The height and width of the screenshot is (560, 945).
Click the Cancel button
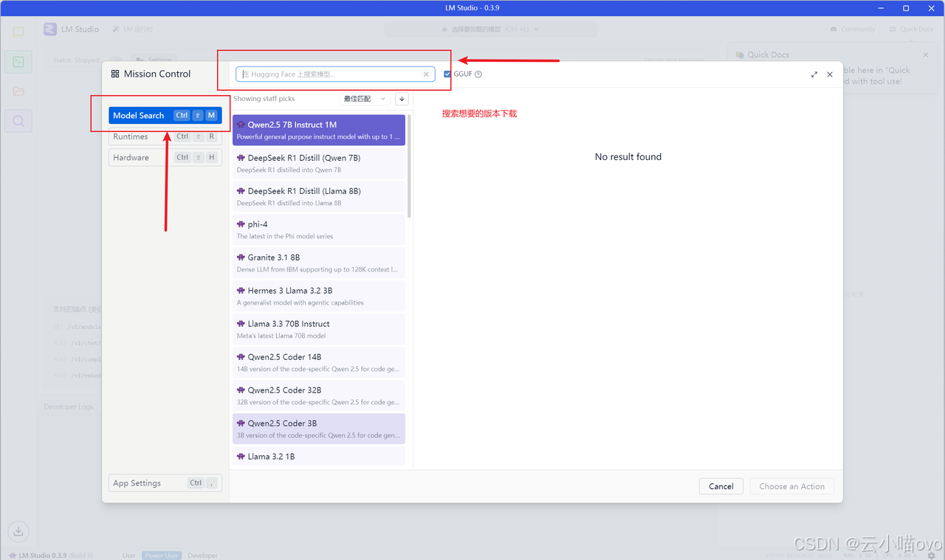tap(721, 486)
